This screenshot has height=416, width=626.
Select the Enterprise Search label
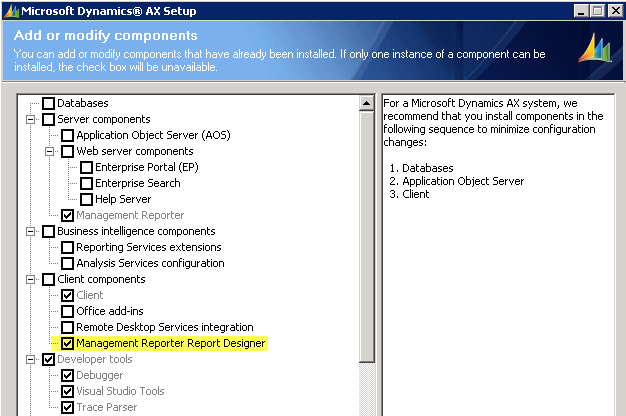coord(138,183)
